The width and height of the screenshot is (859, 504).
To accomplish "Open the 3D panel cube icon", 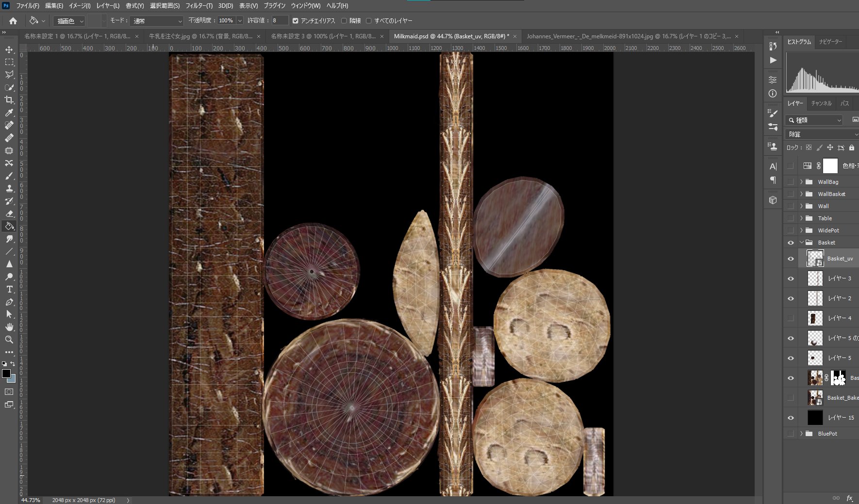I will [773, 200].
